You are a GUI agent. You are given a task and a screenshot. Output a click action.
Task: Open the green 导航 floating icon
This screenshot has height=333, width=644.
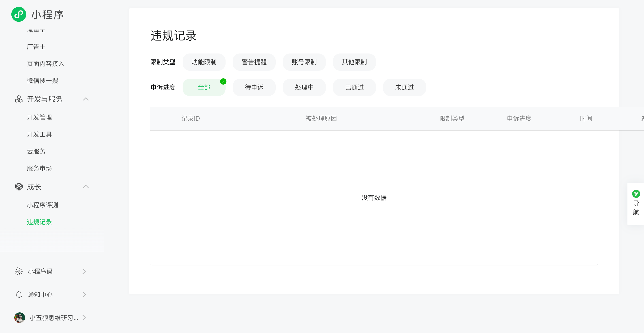(636, 194)
